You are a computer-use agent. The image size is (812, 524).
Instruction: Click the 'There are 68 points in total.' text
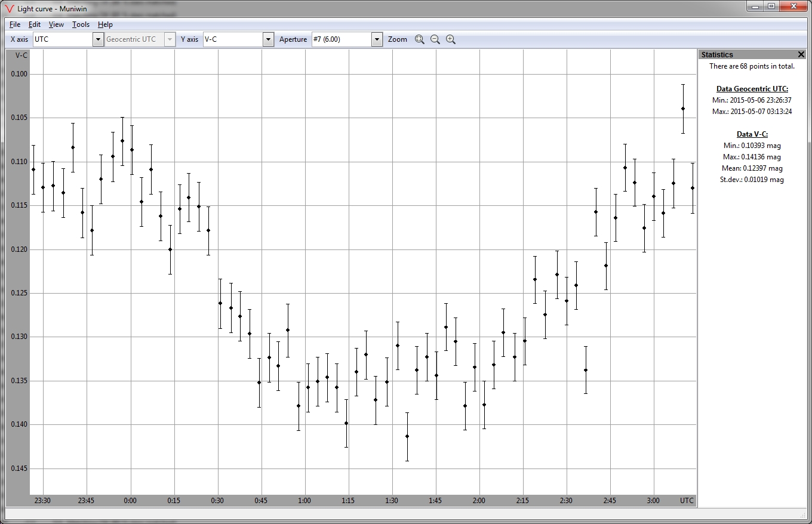(752, 66)
